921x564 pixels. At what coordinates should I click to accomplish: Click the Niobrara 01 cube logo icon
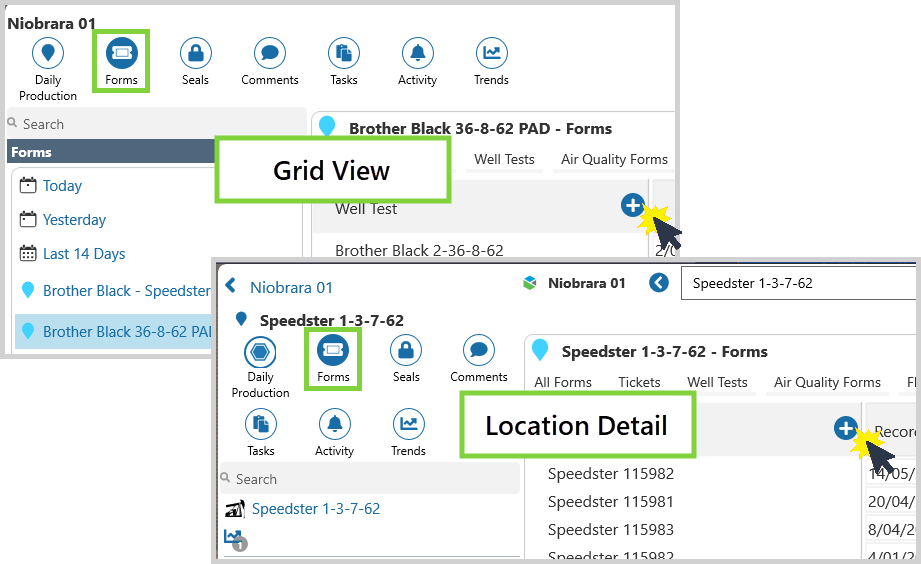coord(530,283)
